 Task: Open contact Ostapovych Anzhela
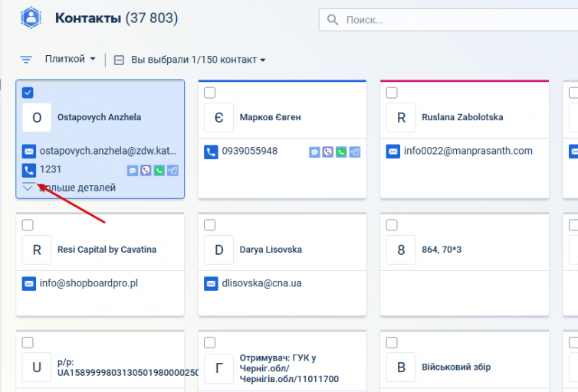point(99,117)
